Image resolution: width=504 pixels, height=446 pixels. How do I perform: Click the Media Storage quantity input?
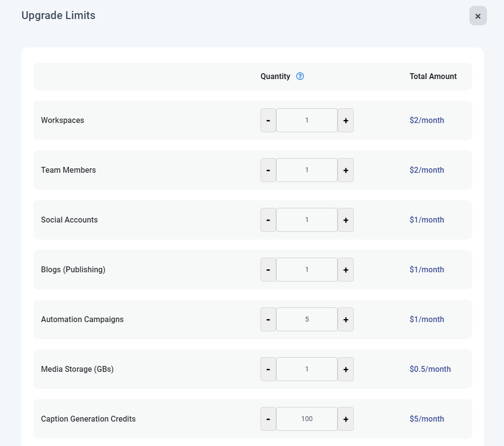[307, 369]
